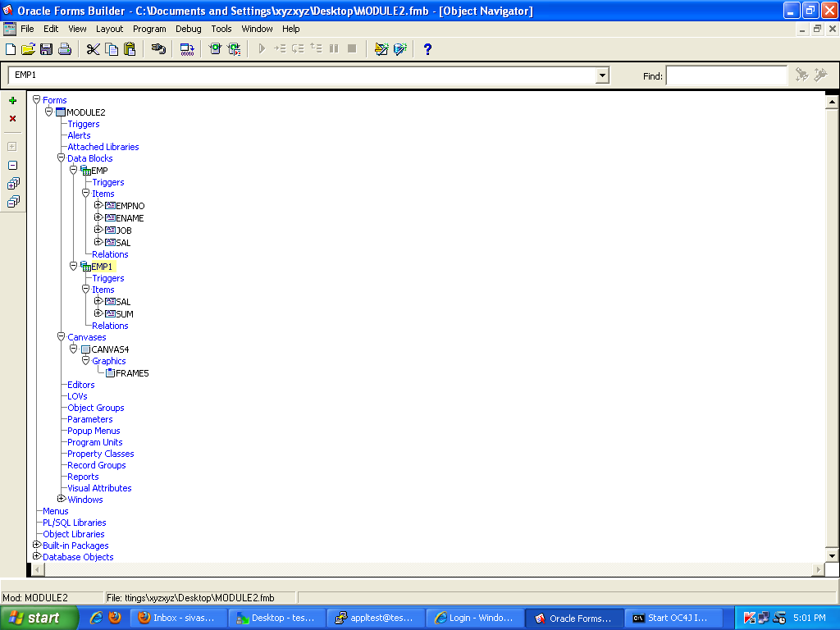
Task: Expand the SUM item node
Action: coord(98,313)
